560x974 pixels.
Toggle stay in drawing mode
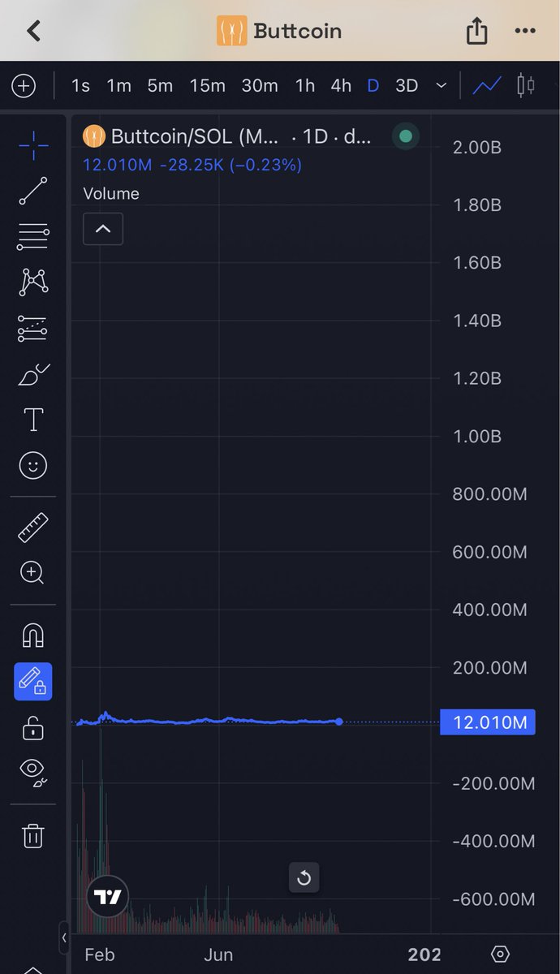tap(33, 682)
